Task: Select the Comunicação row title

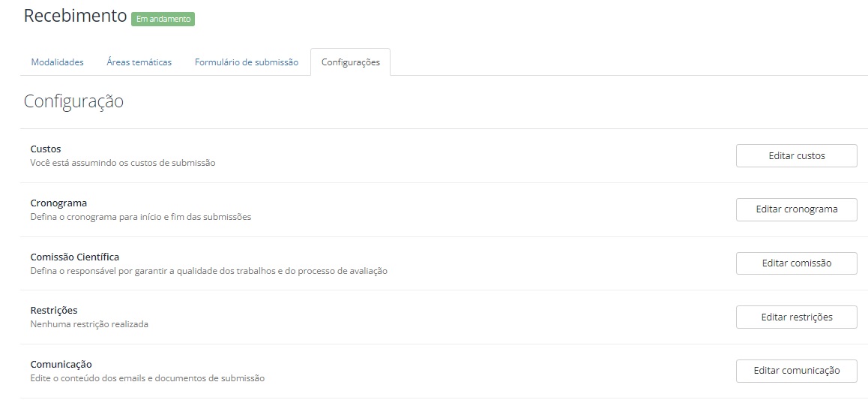Action: tap(61, 365)
